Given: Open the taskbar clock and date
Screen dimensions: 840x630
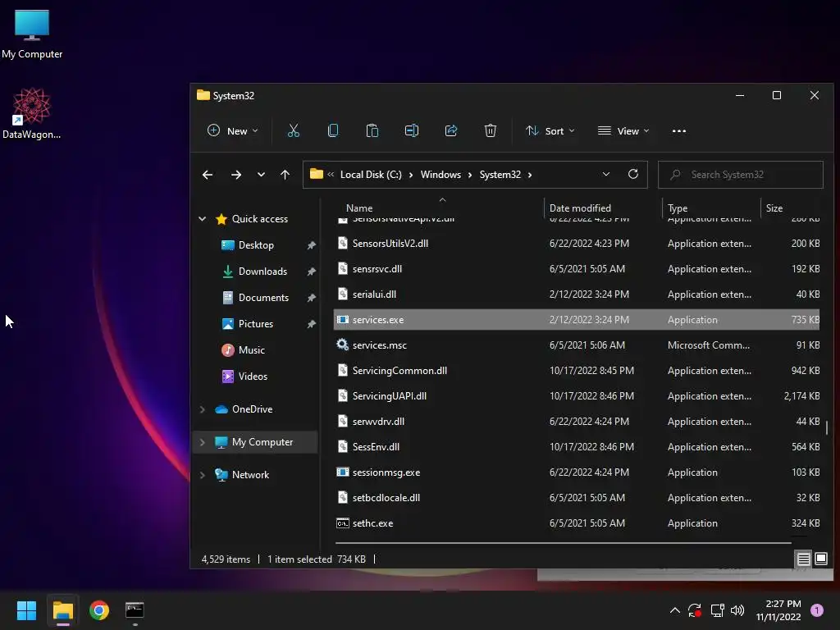Looking at the screenshot, I should pyautogui.click(x=778, y=610).
